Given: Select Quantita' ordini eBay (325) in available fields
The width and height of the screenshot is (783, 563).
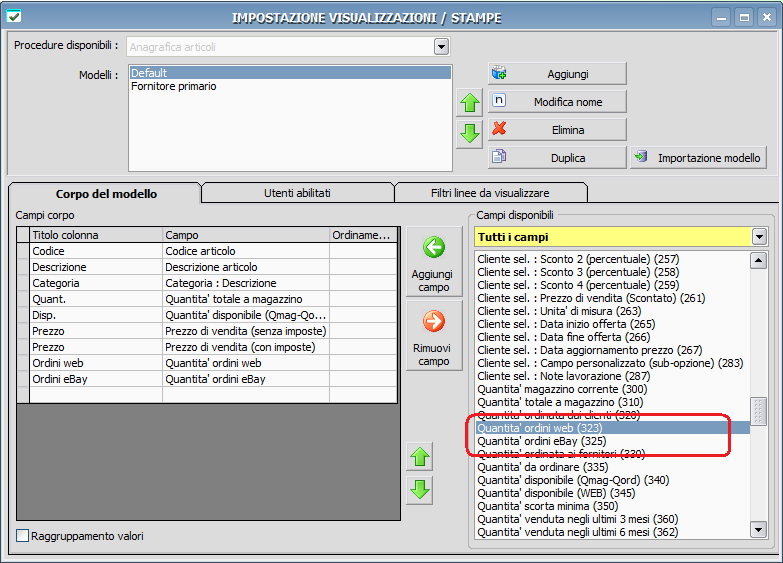Looking at the screenshot, I should (613, 441).
